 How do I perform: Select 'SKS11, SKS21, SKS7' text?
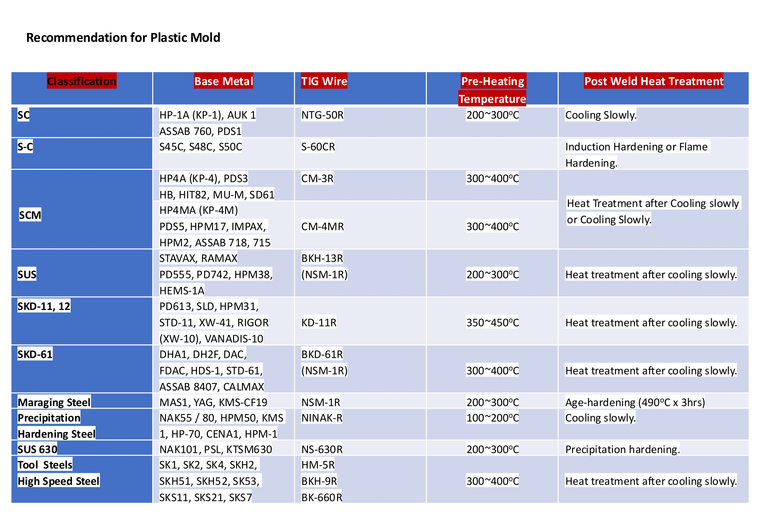coord(205,498)
